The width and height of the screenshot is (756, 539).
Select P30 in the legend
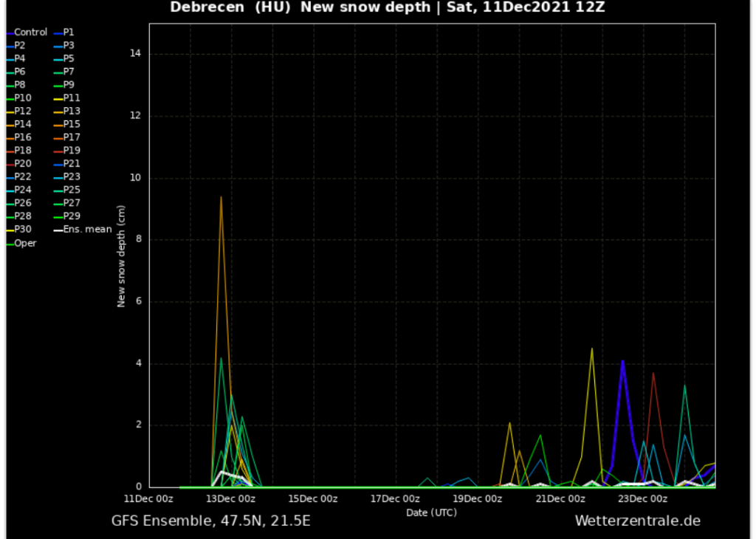click(23, 230)
